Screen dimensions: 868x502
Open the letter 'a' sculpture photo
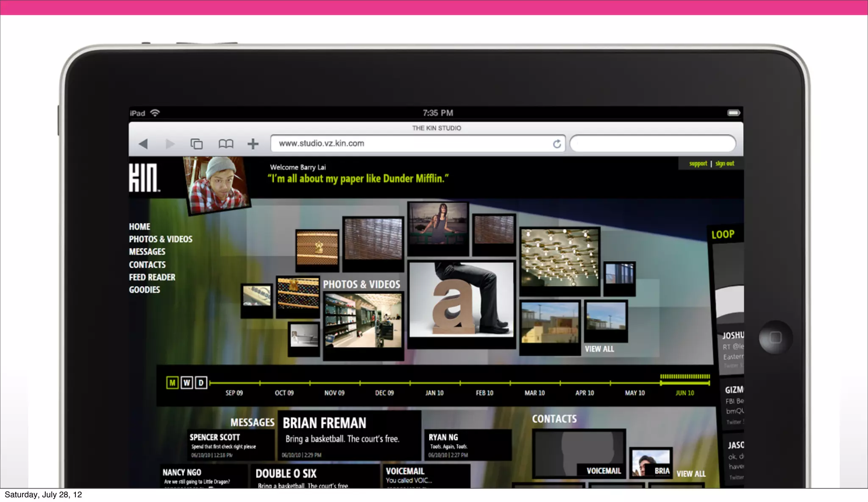pos(461,299)
